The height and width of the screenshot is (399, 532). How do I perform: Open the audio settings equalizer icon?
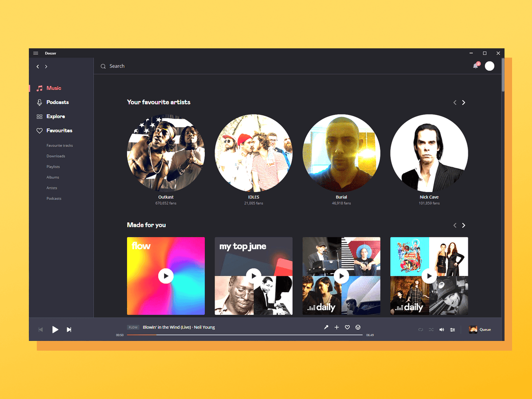[452, 329]
